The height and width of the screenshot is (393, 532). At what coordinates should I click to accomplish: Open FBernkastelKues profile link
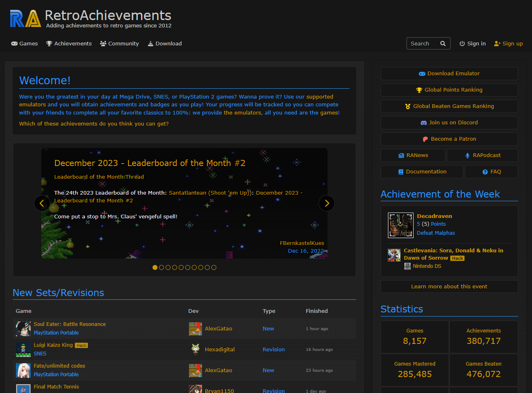302,243
